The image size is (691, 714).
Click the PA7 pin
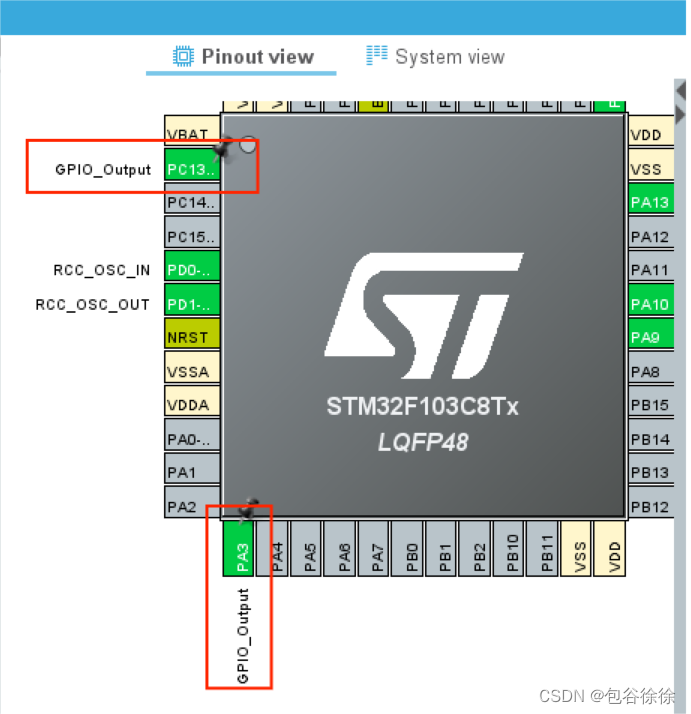click(x=373, y=549)
